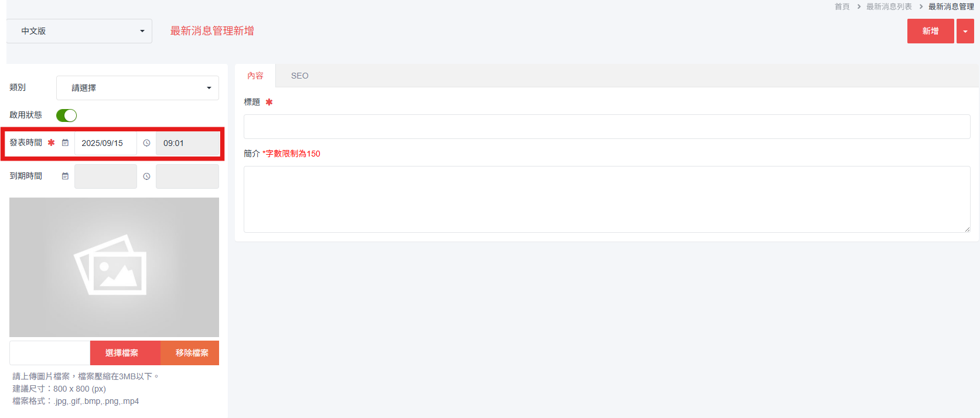980x418 pixels.
Task: Click the clock icon in the 到期時間 row
Action: 146,176
